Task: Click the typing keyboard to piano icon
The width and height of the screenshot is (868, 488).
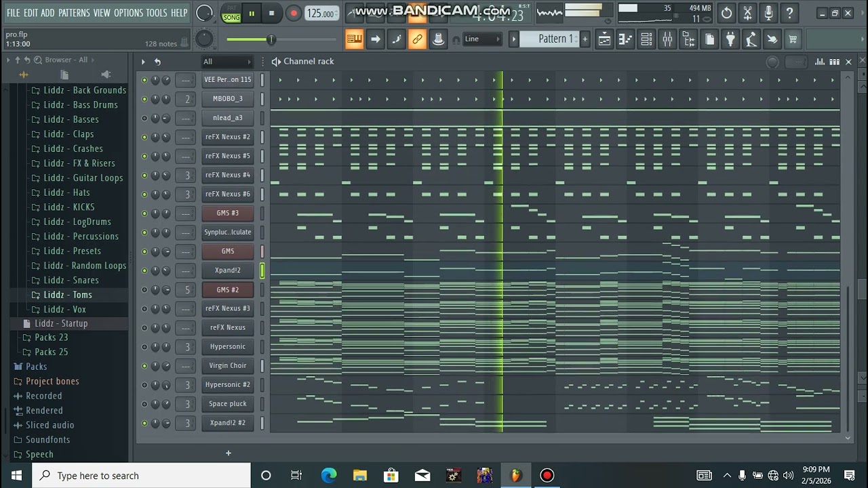Action: 354,39
